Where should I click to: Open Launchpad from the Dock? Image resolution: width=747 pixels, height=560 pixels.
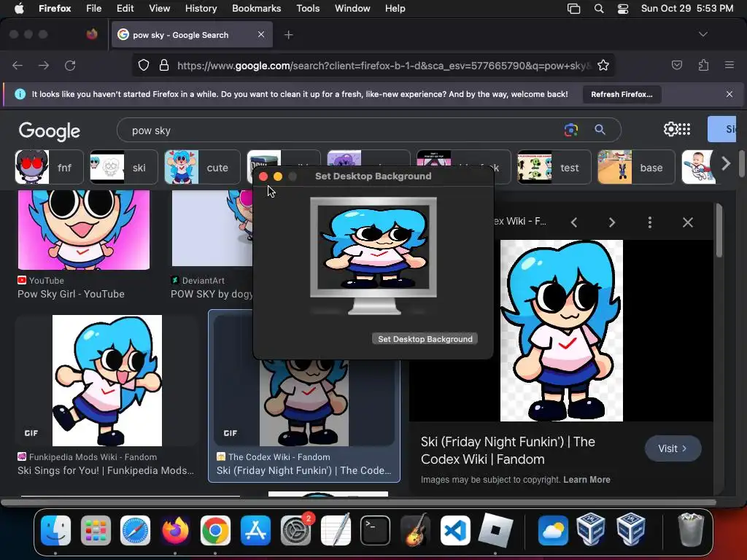[96, 530]
